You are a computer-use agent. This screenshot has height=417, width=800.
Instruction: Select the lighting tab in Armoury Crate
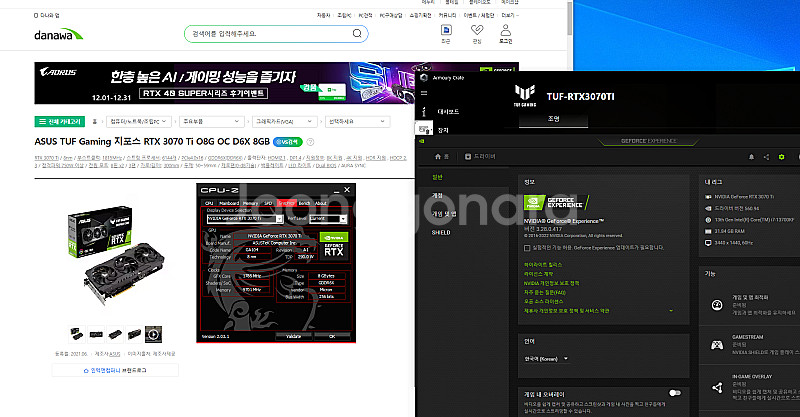(x=554, y=119)
